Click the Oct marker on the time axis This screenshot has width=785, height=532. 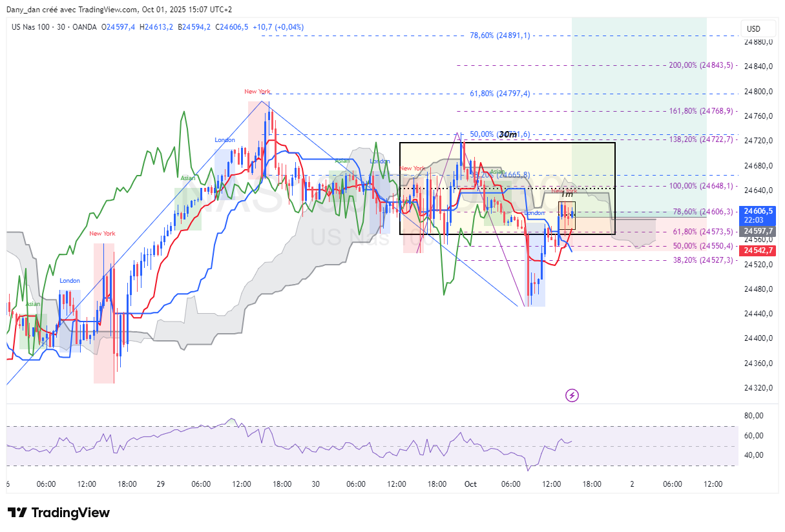click(470, 484)
